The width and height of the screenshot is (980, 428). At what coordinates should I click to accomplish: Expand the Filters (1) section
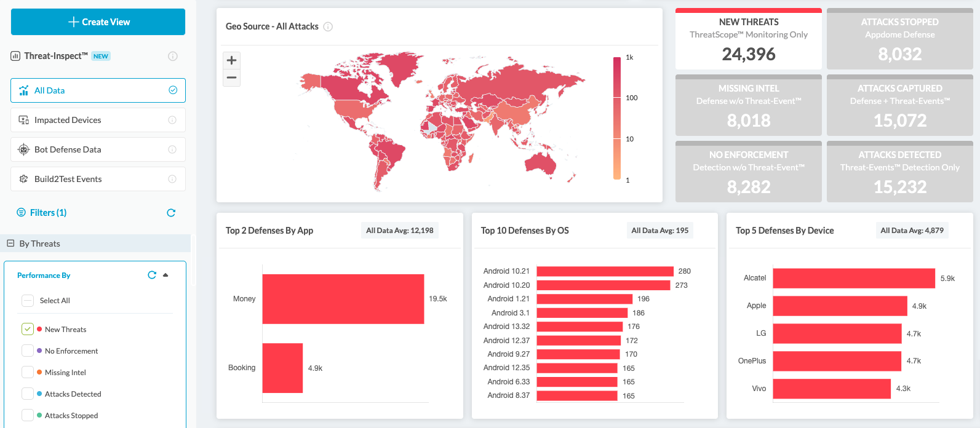coord(48,213)
